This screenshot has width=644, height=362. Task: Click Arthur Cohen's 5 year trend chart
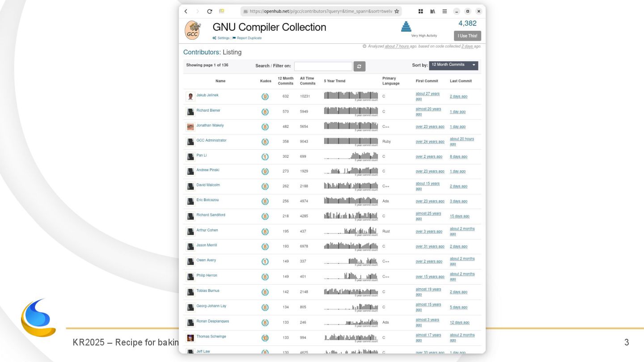pos(351,231)
